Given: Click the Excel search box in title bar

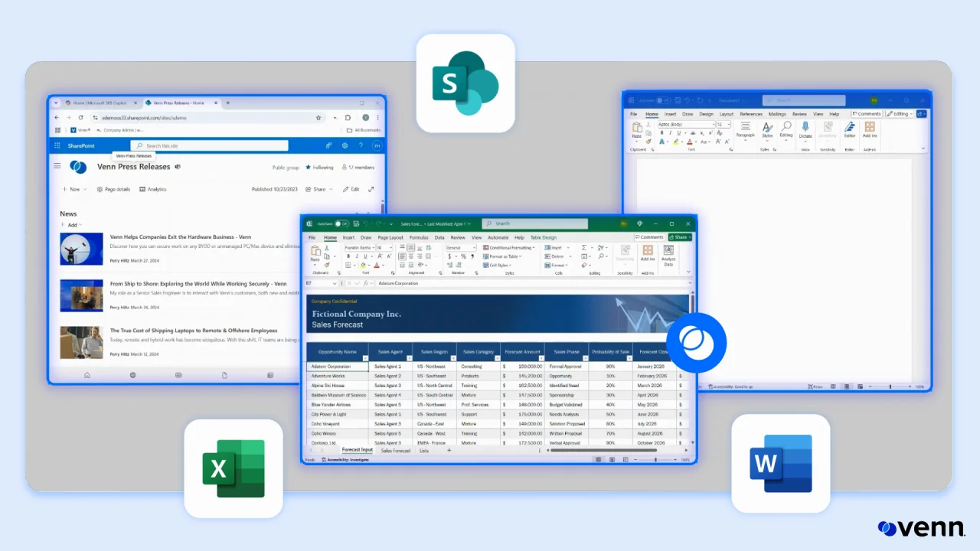Looking at the screenshot, I should (534, 223).
